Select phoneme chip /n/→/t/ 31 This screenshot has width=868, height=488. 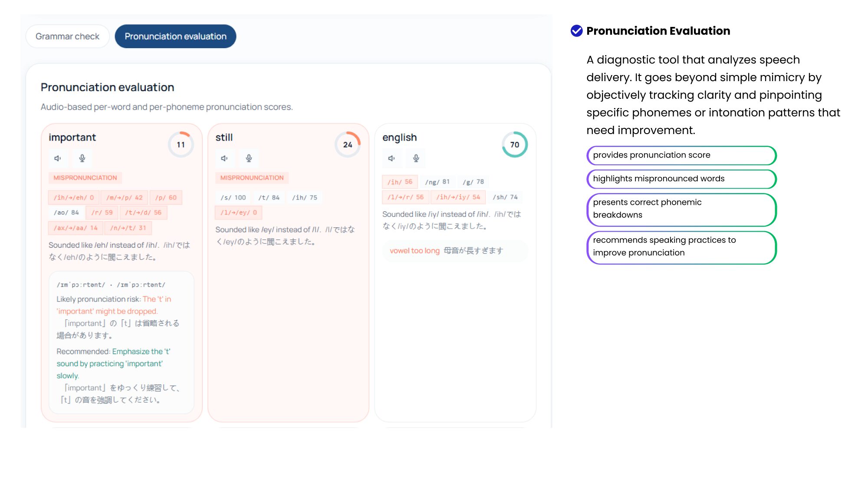click(x=128, y=228)
